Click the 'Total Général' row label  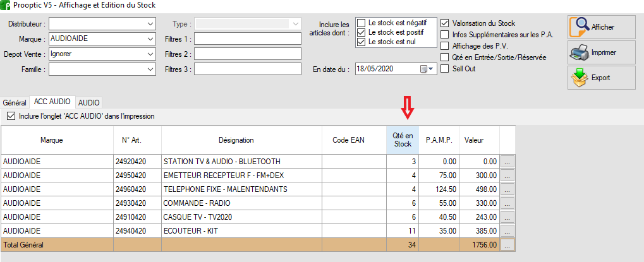(x=23, y=245)
